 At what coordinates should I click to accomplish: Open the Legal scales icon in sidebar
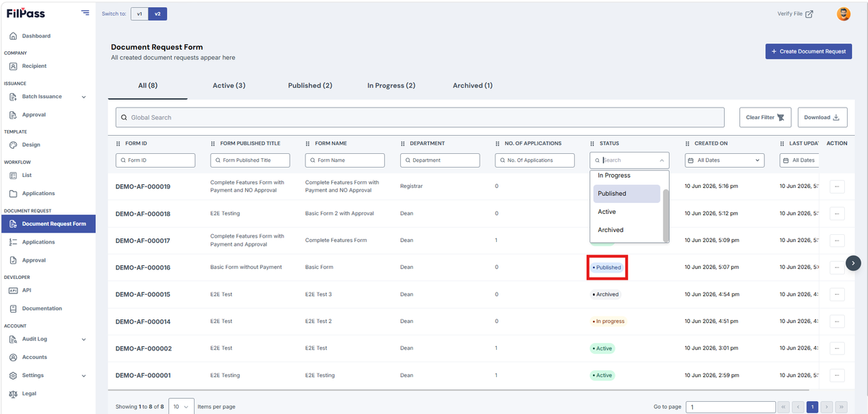pos(13,394)
